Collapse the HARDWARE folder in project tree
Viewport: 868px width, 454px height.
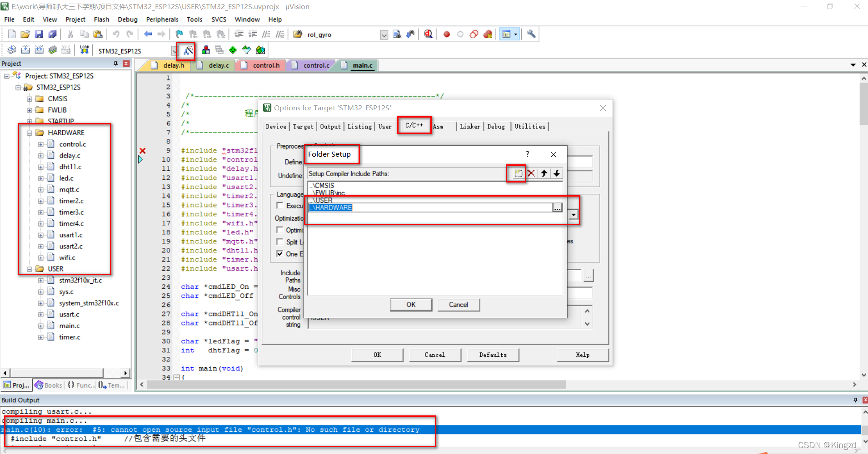[x=29, y=133]
